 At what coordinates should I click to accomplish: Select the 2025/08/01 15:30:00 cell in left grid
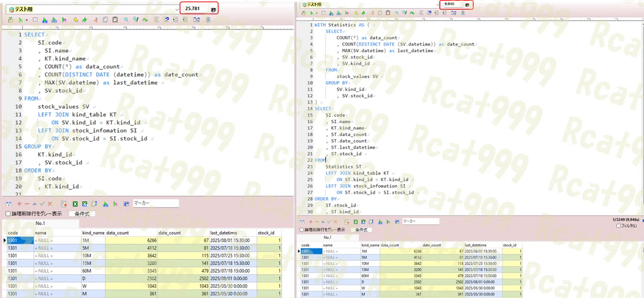click(233, 241)
